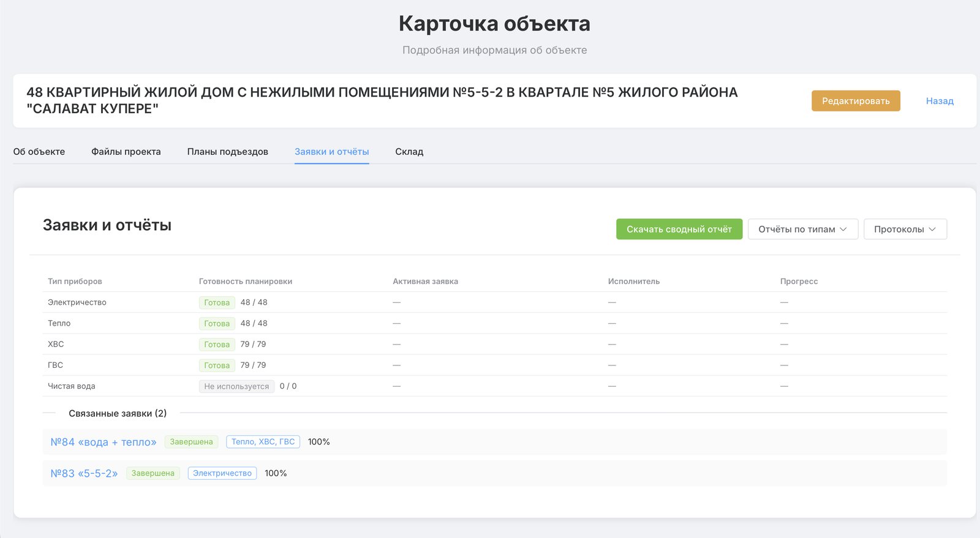Click the Готова badge in Электричество row
Screen dimensions: 980x538
point(217,302)
